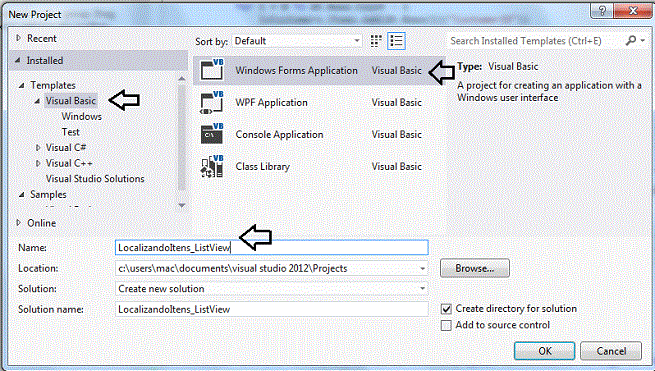Confirm with the OK button
Screen dimensions: 655x371
coord(544,351)
